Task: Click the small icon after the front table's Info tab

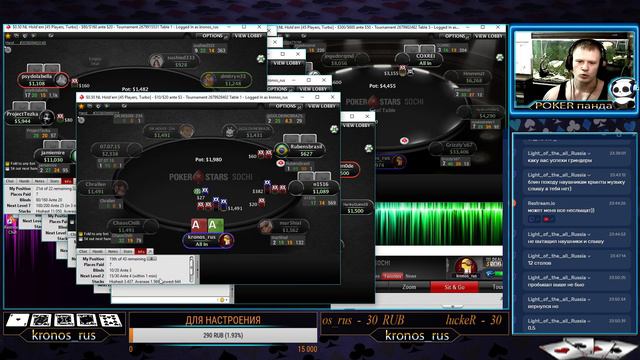Action: point(150,251)
